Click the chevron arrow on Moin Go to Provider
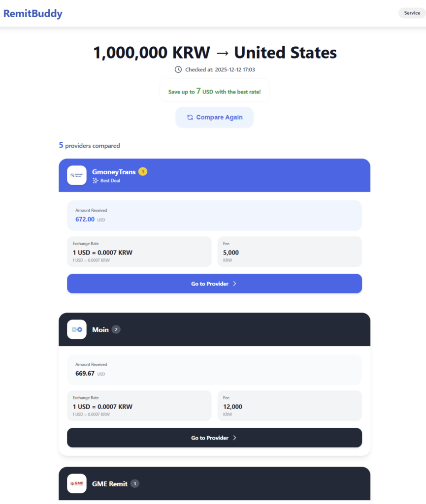Screen dimensions: 426x504 (235, 438)
